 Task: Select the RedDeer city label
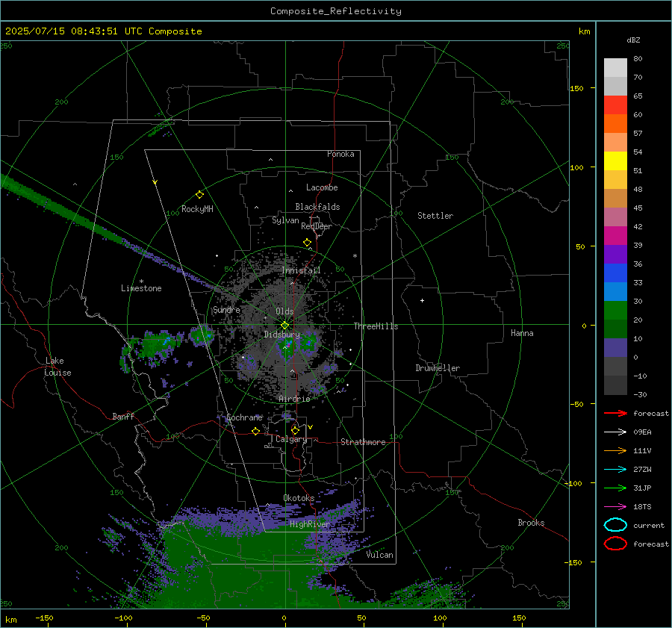click(x=317, y=226)
